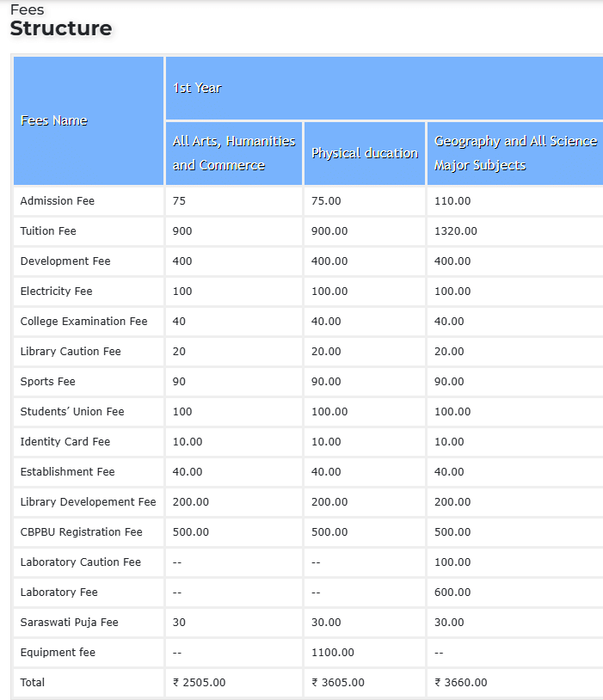Click the Students' Union Fee label
This screenshot has height=700, width=603.
pyautogui.click(x=72, y=411)
